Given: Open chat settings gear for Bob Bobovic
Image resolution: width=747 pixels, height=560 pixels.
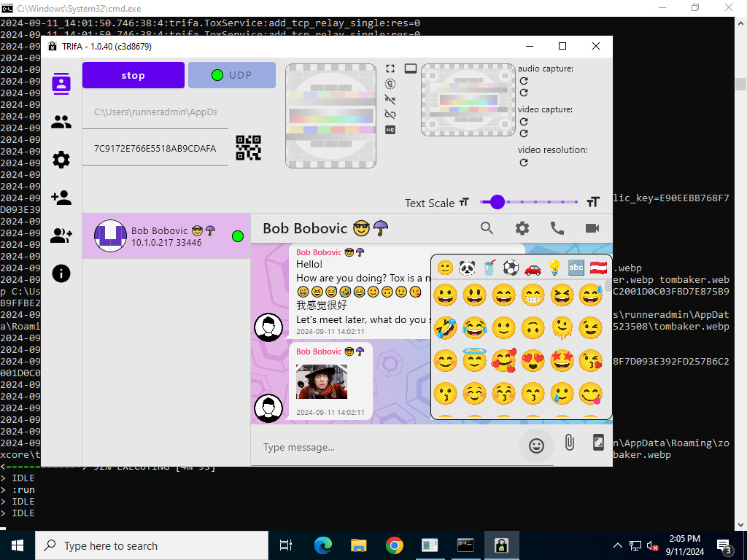Looking at the screenshot, I should coord(522,228).
